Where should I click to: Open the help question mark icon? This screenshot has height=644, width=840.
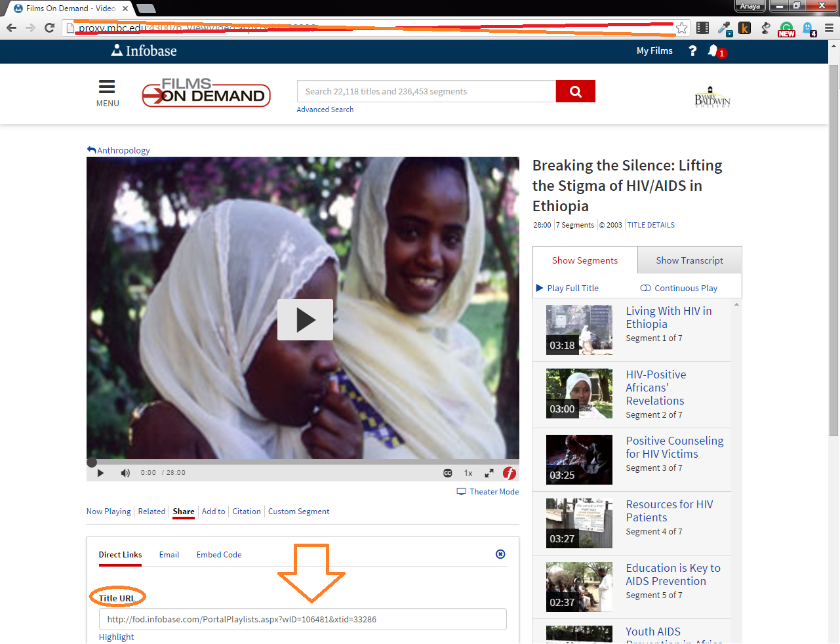692,50
